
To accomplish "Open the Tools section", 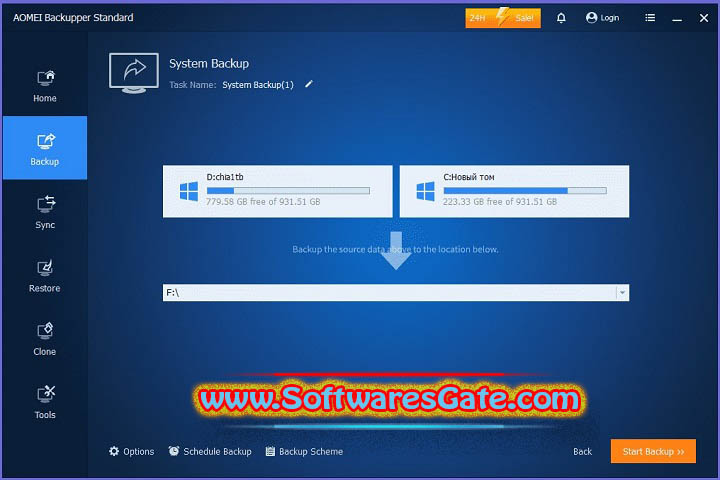I will click(x=45, y=402).
